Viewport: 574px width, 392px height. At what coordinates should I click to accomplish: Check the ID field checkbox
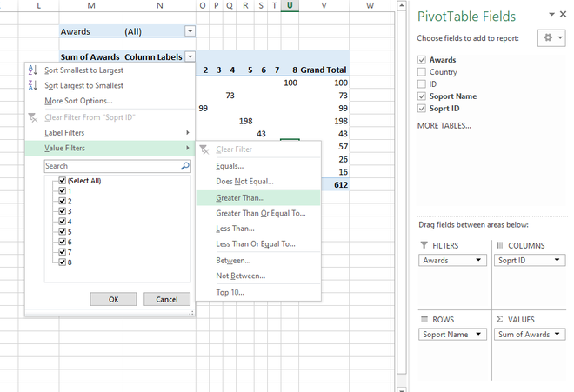coord(422,83)
